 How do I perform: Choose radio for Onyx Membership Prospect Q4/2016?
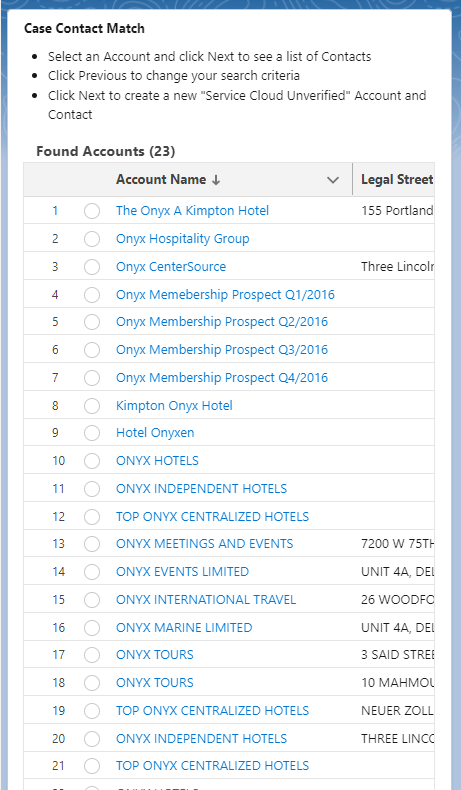click(92, 378)
